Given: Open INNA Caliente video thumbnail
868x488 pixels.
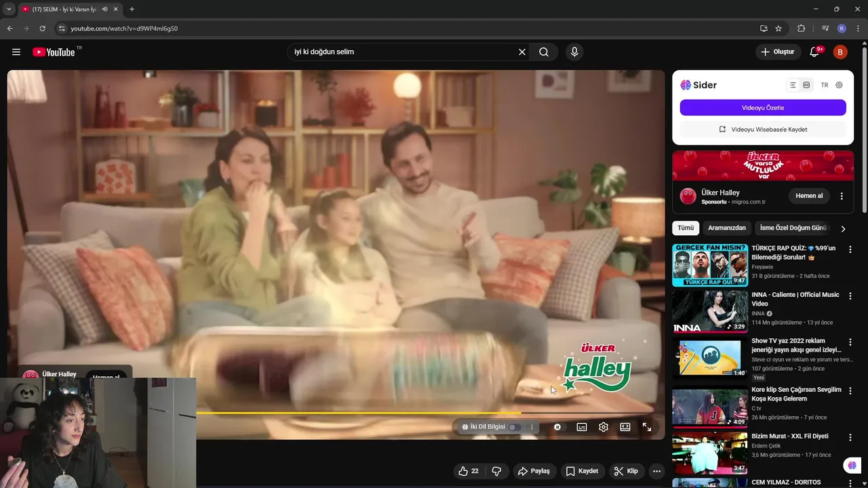Looking at the screenshot, I should tap(710, 312).
